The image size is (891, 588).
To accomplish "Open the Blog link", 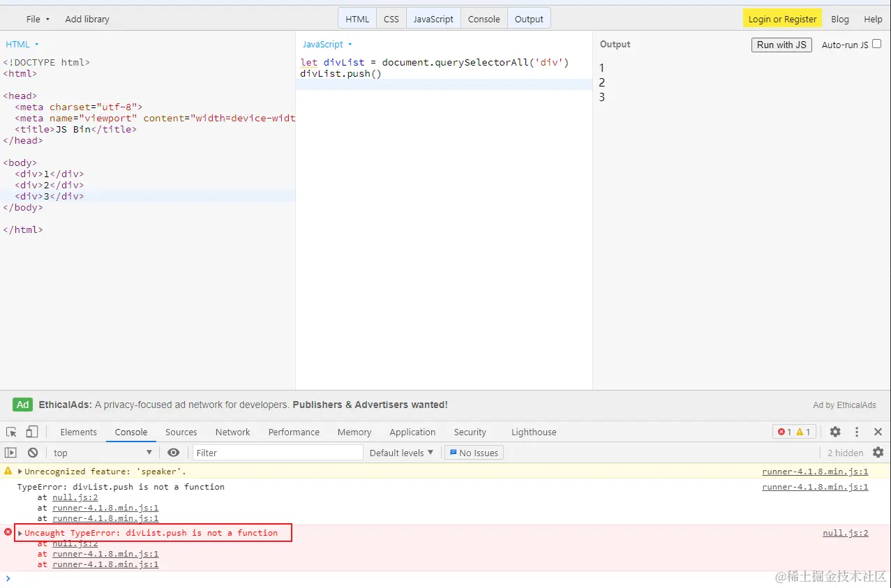I will [840, 19].
